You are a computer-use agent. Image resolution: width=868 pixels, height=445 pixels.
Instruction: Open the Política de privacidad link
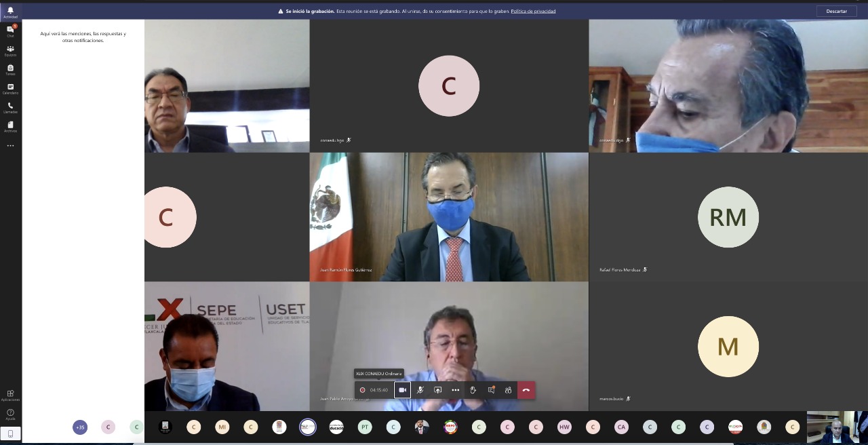point(533,12)
